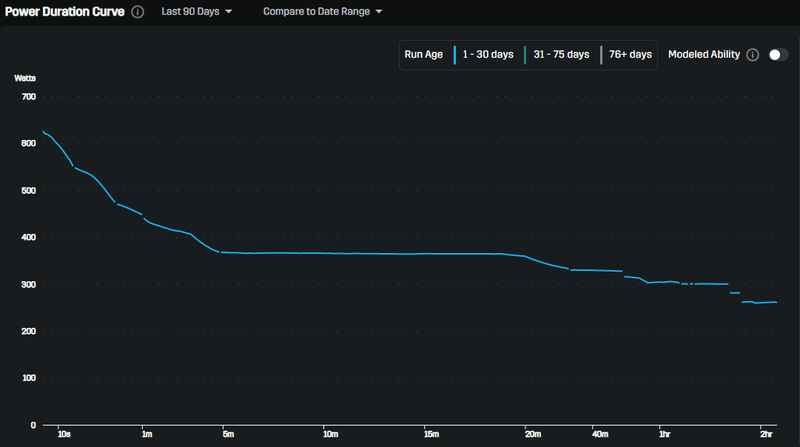Screen dimensions: 800x447
Task: Click the 40m time axis label
Action: pos(600,434)
